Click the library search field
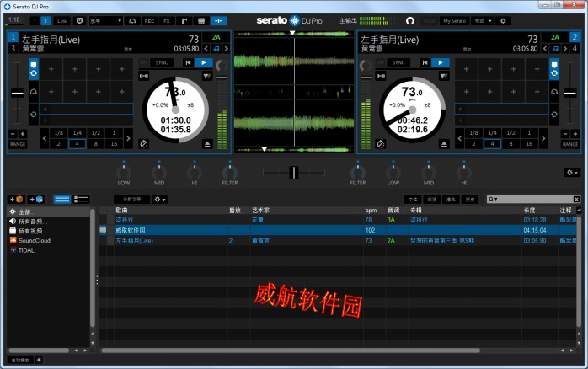Screen dimensions: 588x369 [x=534, y=199]
